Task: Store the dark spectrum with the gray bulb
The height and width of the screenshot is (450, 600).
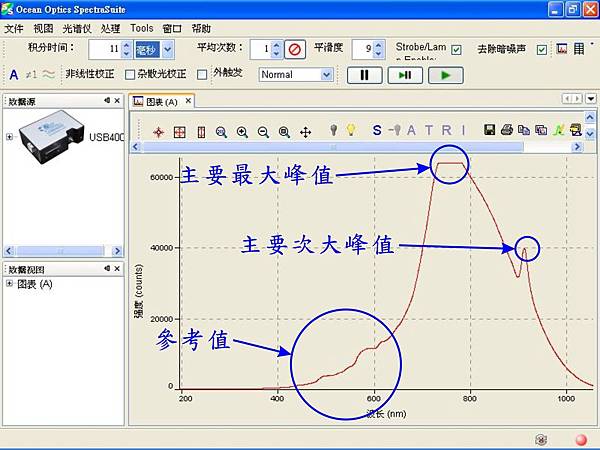Action: (x=334, y=130)
